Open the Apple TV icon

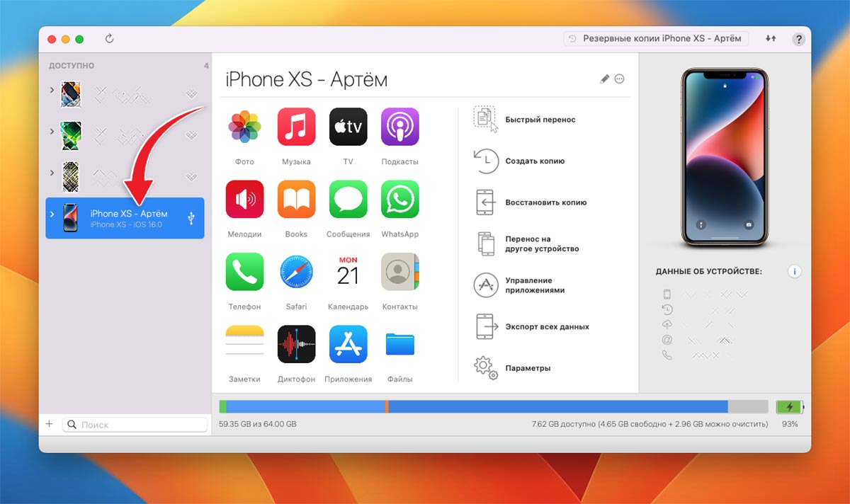pos(348,127)
